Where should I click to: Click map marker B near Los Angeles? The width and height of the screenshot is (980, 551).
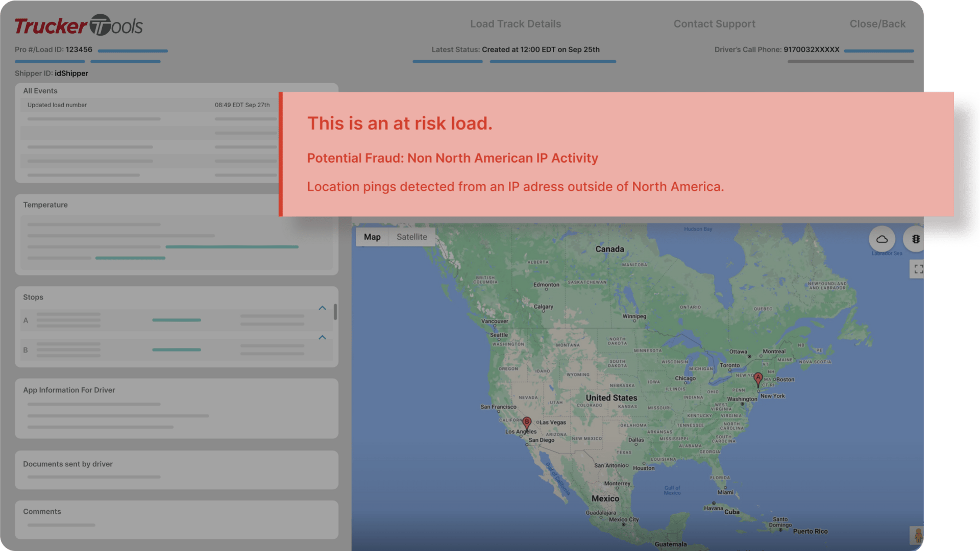pyautogui.click(x=527, y=422)
